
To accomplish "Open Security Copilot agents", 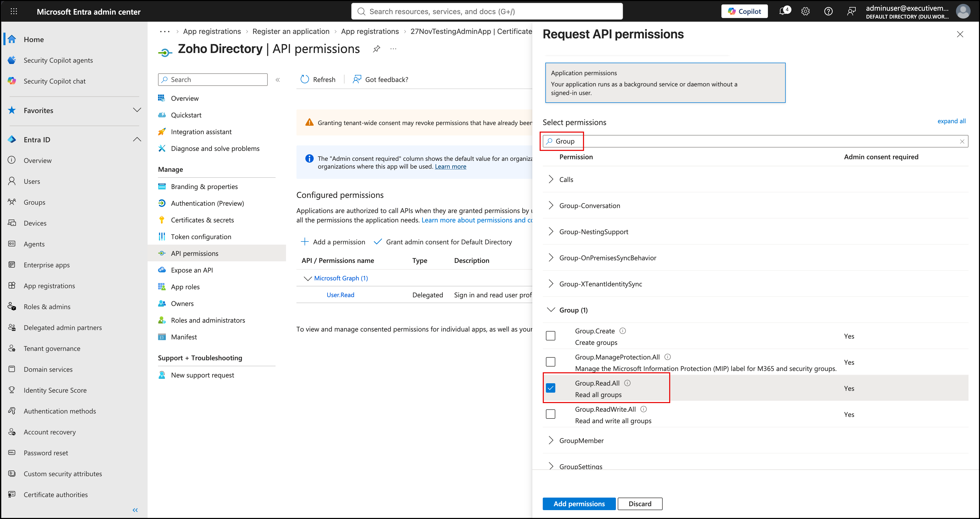I will (58, 60).
